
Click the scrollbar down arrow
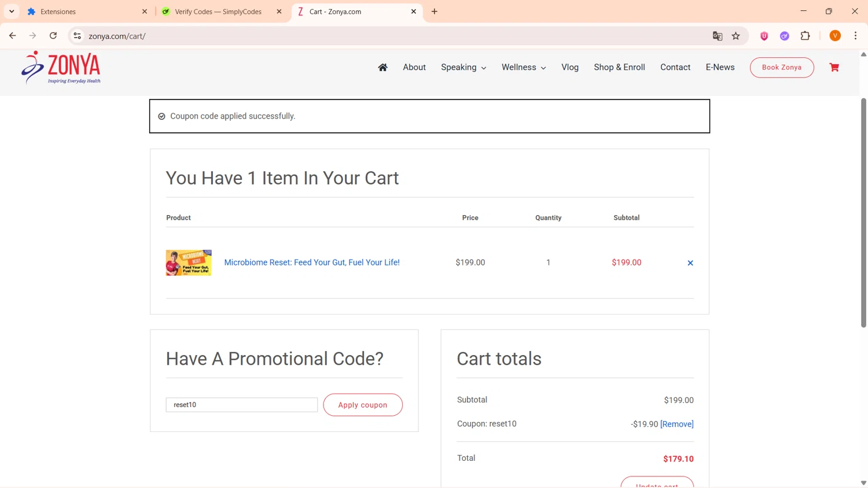click(863, 483)
